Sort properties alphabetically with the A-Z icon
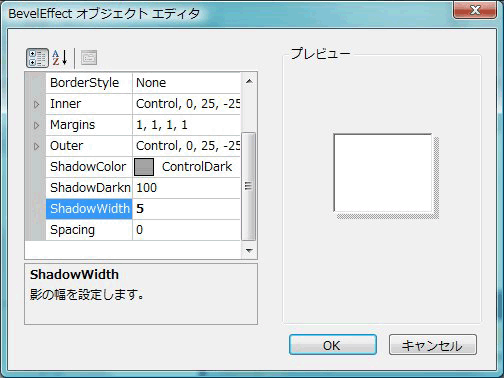Image resolution: width=504 pixels, height=378 pixels. (60, 58)
